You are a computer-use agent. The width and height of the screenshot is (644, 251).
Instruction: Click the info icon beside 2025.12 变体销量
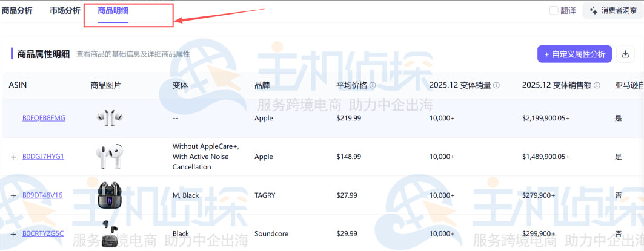pos(496,85)
